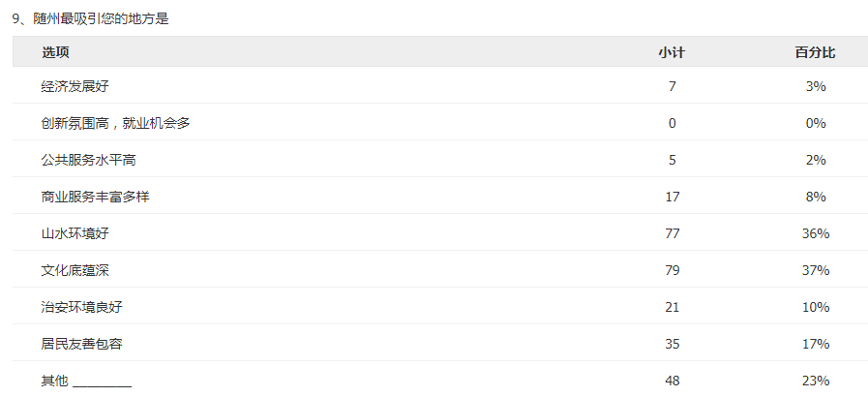Click the count 79 for 文化底蕴深
Image resolution: width=868 pixels, height=397 pixels.
pyautogui.click(x=672, y=270)
